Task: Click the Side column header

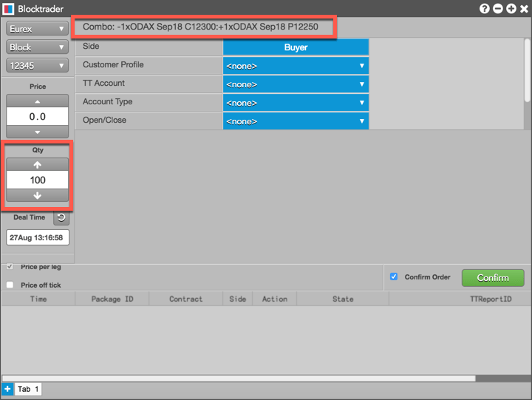Action: point(237,299)
